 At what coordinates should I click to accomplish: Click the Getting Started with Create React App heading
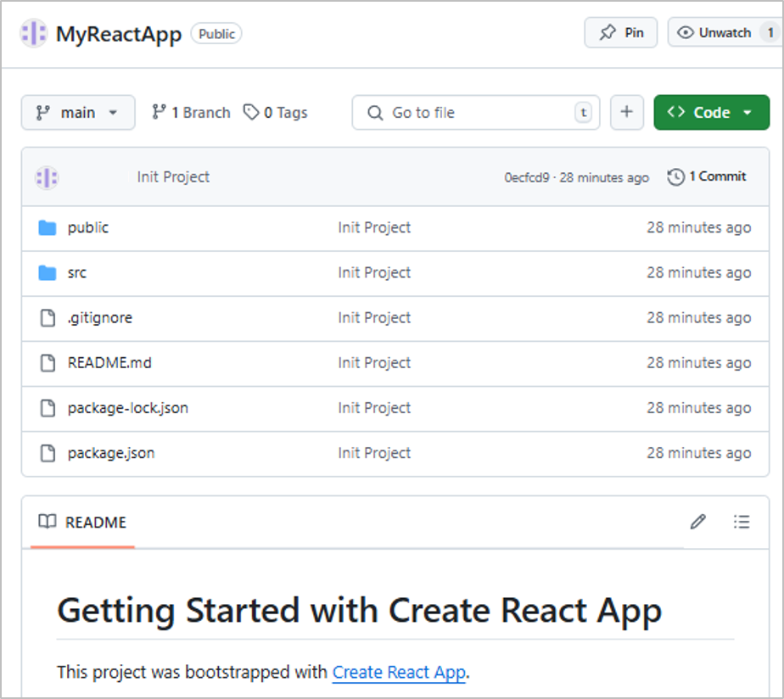pos(360,611)
